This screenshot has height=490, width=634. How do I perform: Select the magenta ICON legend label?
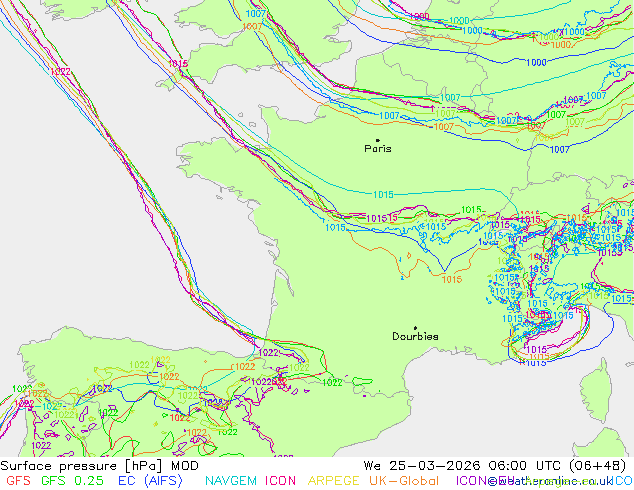(280, 481)
